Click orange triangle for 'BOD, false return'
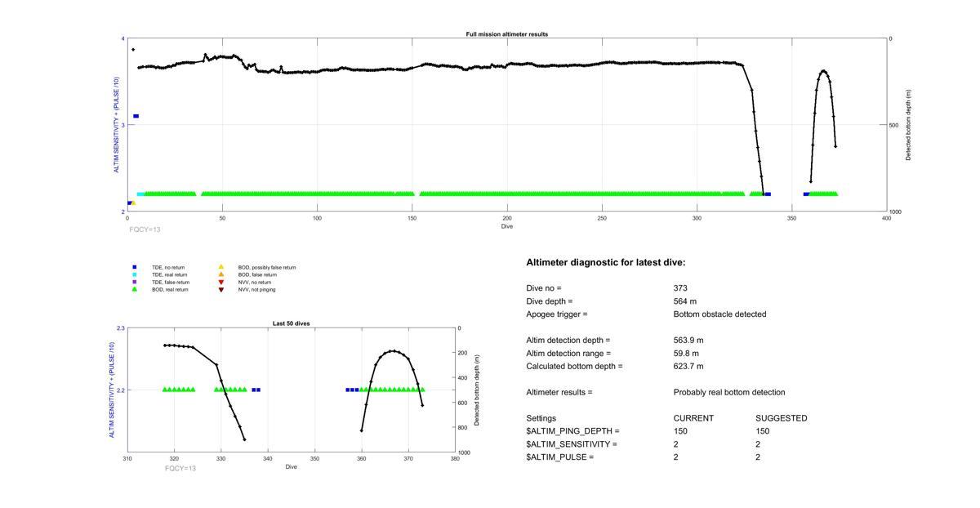The width and height of the screenshot is (980, 508). (x=220, y=274)
